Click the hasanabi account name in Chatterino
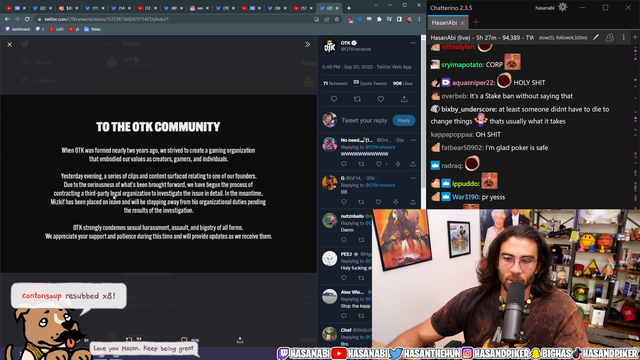The image size is (640, 360). coord(545,8)
